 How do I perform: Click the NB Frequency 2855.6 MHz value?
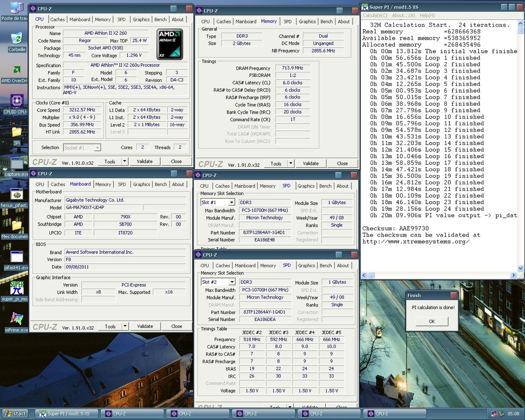click(x=323, y=51)
